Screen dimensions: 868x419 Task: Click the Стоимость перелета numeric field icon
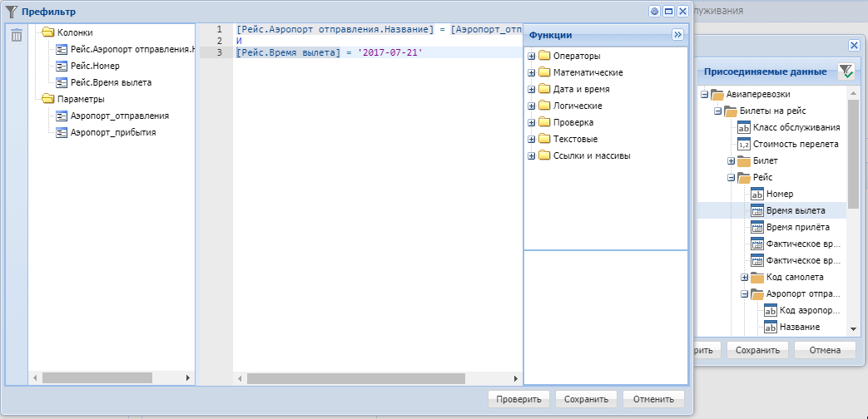[x=744, y=144]
